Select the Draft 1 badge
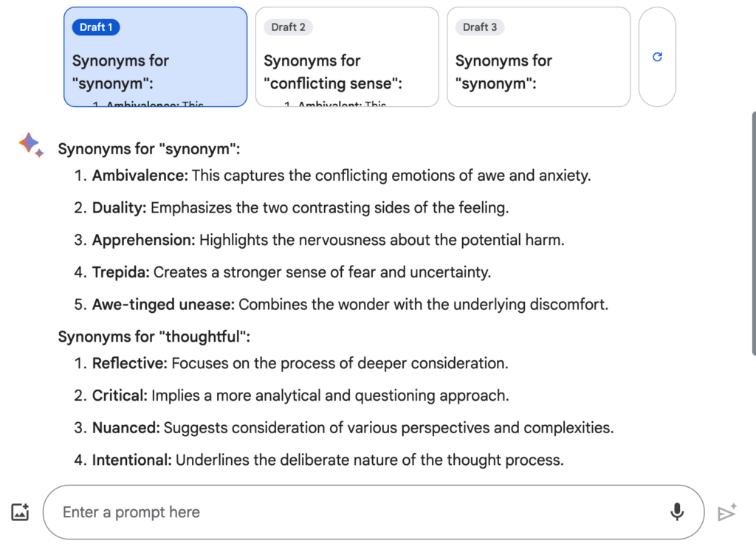This screenshot has height=552, width=756. click(x=95, y=27)
